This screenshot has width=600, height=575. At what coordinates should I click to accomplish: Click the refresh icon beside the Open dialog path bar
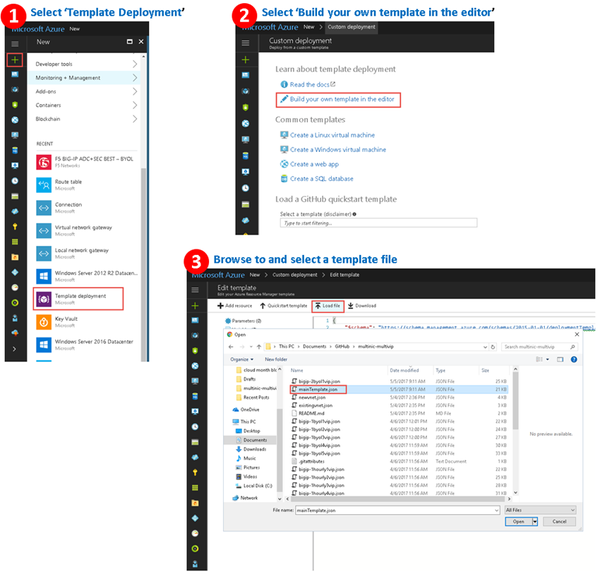point(493,347)
